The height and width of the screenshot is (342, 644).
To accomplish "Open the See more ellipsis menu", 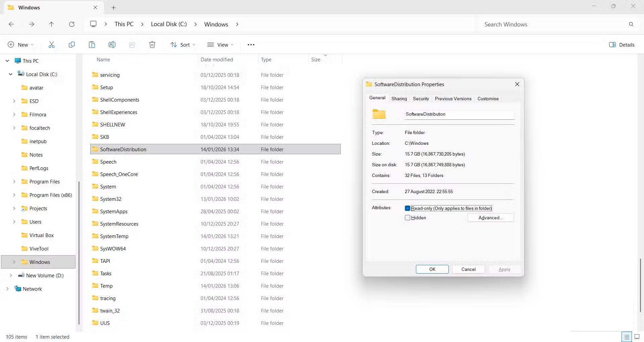I will [x=251, y=45].
